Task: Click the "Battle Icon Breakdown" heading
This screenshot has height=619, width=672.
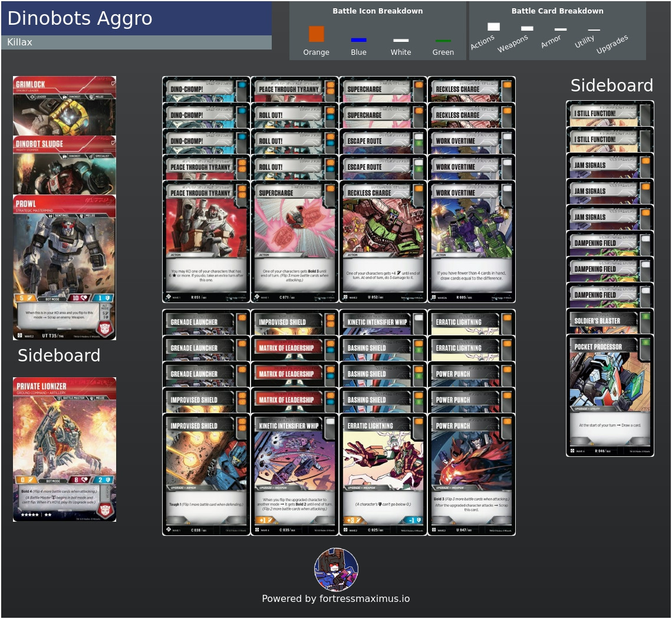Action: pyautogui.click(x=378, y=11)
